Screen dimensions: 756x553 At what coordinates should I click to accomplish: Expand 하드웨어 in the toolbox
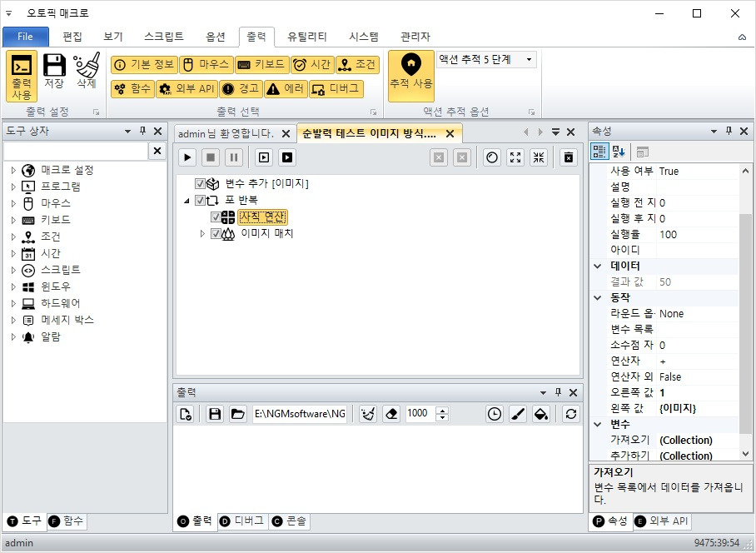(x=13, y=303)
